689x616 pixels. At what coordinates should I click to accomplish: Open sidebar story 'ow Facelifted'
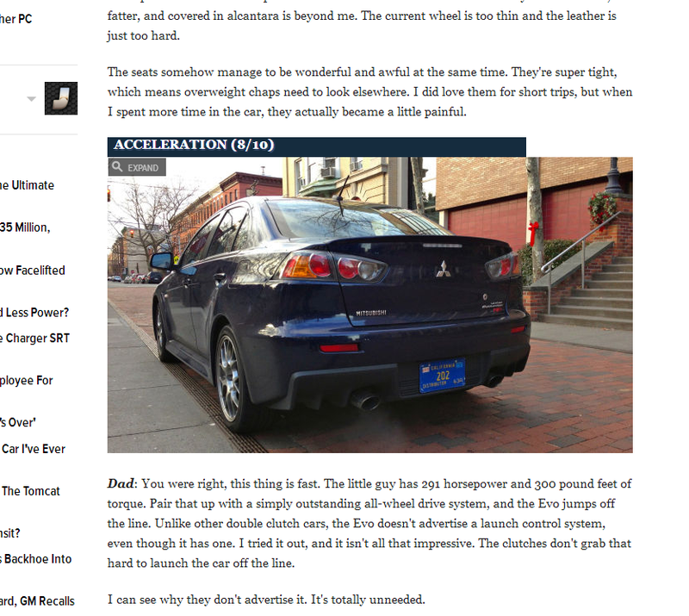tap(33, 270)
